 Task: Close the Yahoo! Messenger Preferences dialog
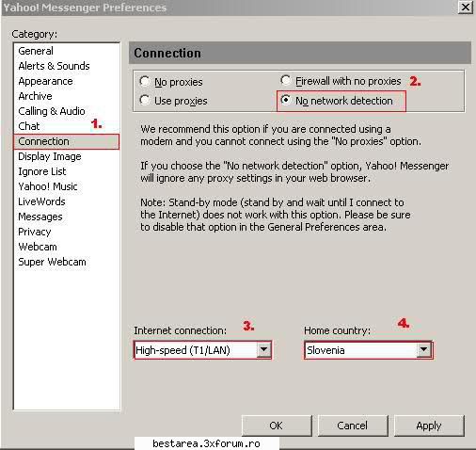466,7
